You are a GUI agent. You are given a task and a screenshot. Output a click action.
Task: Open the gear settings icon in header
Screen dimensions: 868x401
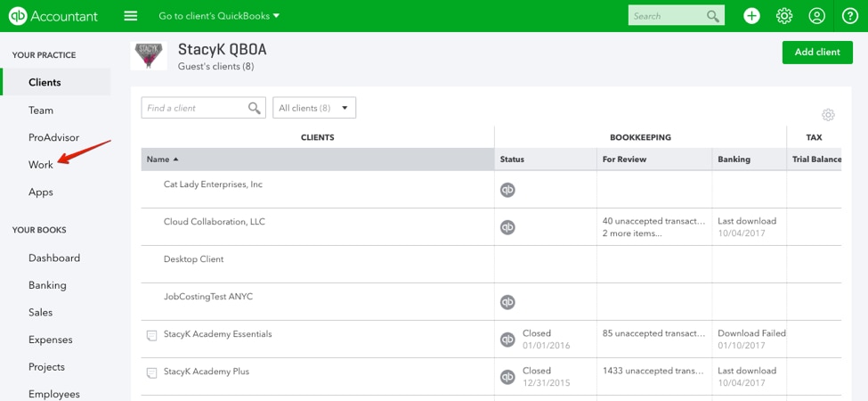click(x=783, y=16)
